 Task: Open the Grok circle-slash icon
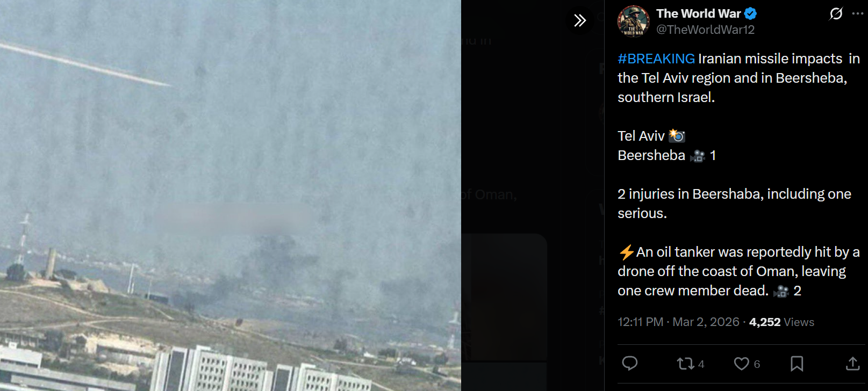click(x=836, y=13)
